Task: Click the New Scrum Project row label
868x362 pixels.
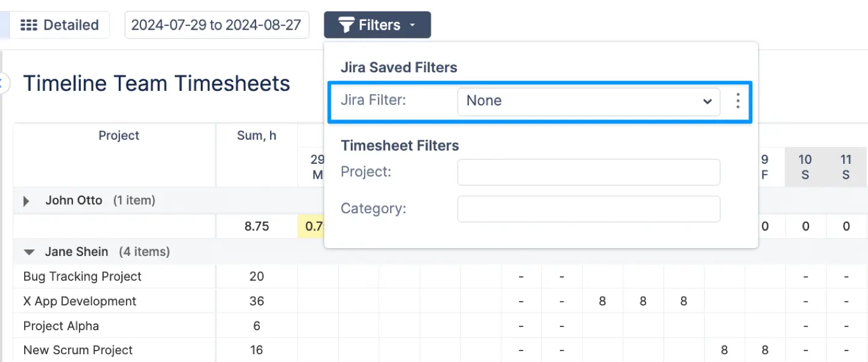Action: click(78, 350)
